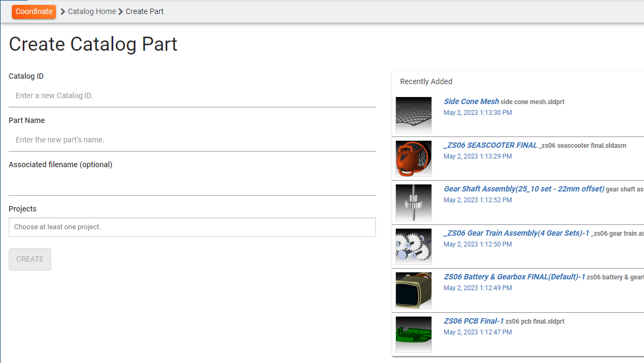
Task: Open _ZS06 SEASCOOTER FINAL part link
Action: (x=490, y=145)
